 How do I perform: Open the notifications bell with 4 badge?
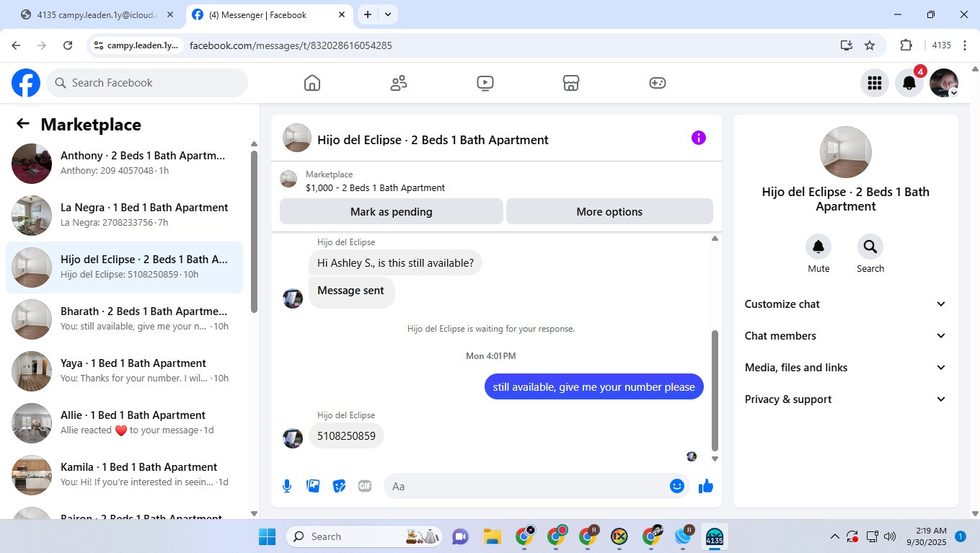tap(909, 83)
